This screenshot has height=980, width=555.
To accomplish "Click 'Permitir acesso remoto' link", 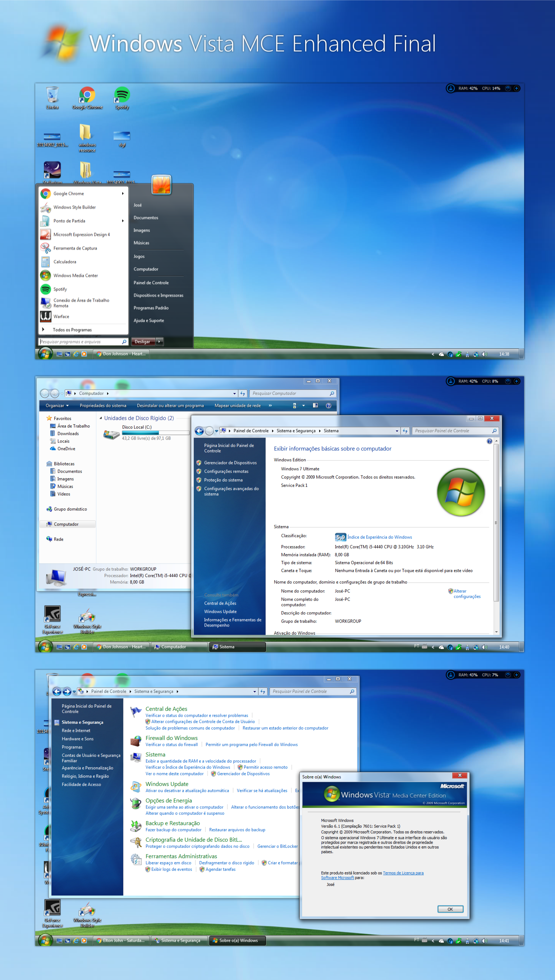I will click(x=265, y=767).
